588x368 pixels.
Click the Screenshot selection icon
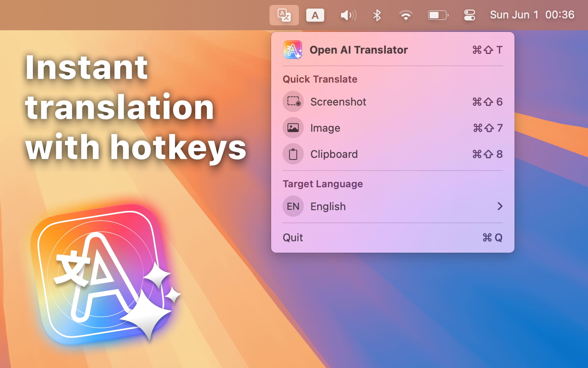[x=293, y=101]
